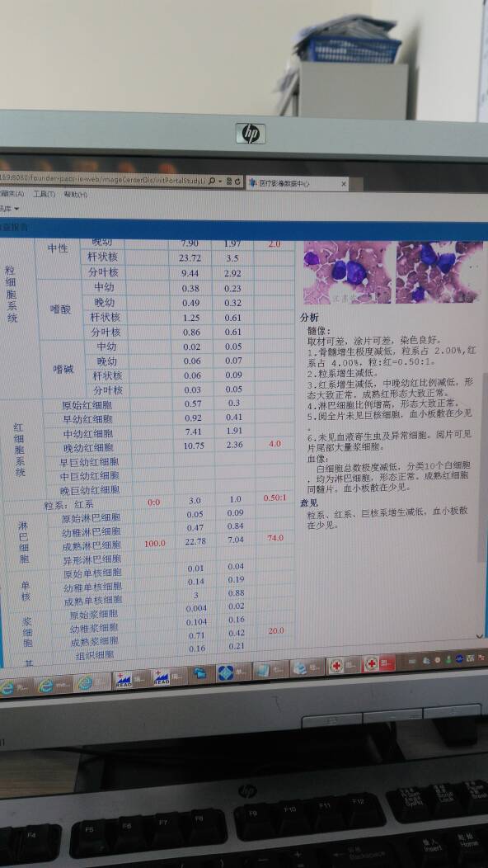The height and width of the screenshot is (868, 488).
Task: Click the 分析 heading in the report
Action: pos(309,318)
